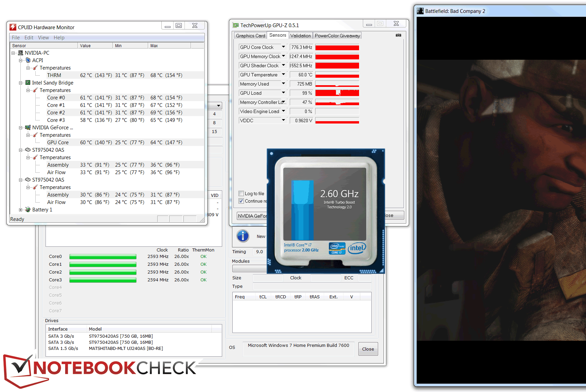Open the Edit menu in Hardware Monitor
Viewport: 586px width, 392px height.
pyautogui.click(x=29, y=38)
